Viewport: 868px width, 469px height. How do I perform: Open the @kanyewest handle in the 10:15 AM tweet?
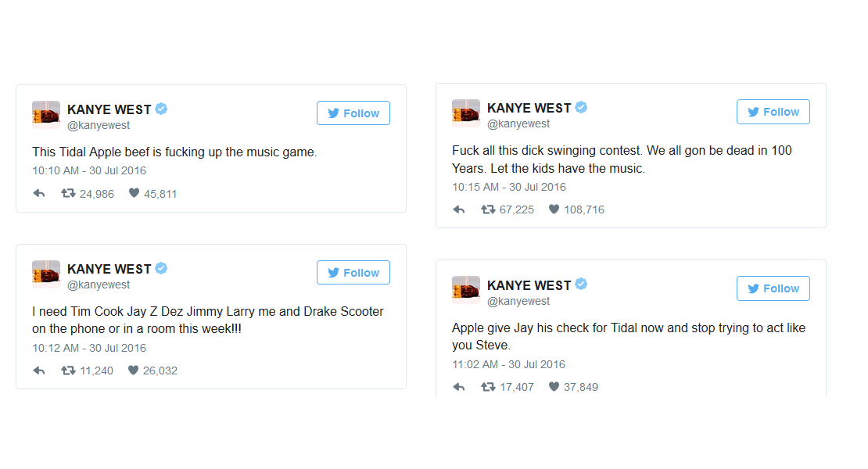pos(518,124)
